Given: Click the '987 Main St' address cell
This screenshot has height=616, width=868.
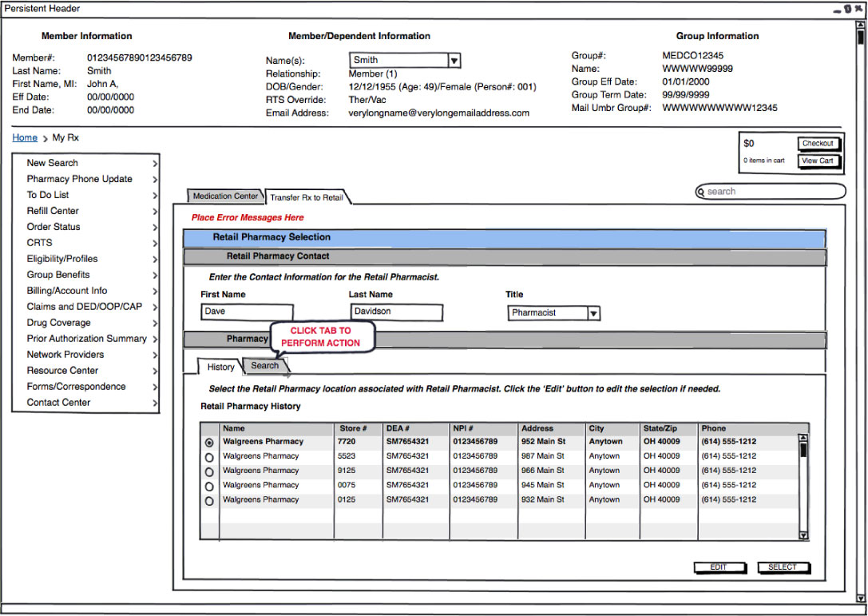Looking at the screenshot, I should click(542, 456).
